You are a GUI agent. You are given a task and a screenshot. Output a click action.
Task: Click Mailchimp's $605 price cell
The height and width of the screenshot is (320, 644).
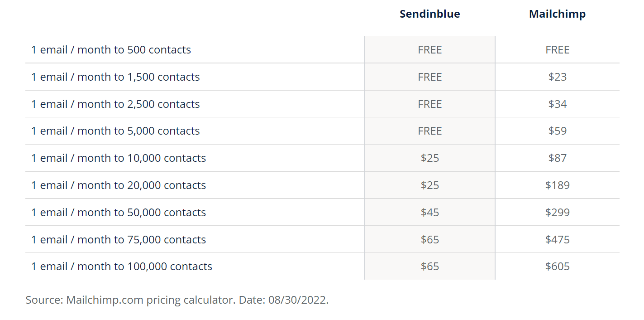pyautogui.click(x=557, y=267)
